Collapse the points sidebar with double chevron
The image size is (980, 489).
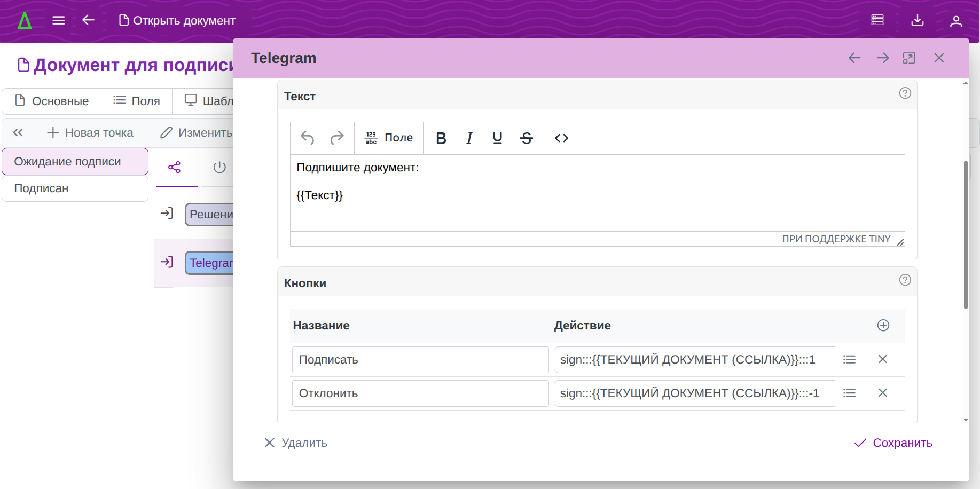18,133
